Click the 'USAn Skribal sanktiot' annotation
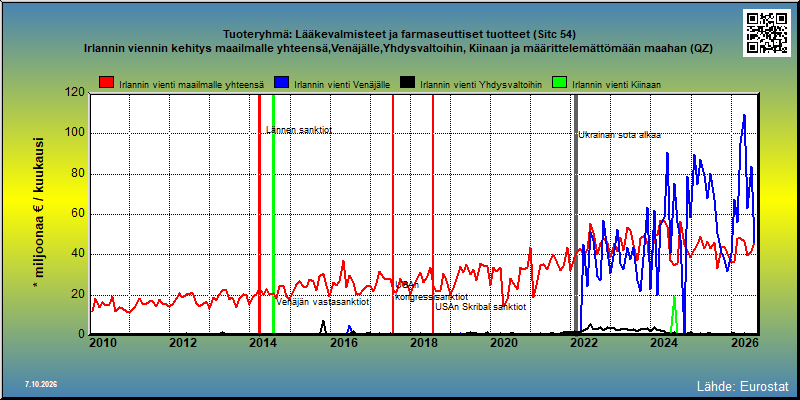The width and height of the screenshot is (800, 400). (x=480, y=307)
